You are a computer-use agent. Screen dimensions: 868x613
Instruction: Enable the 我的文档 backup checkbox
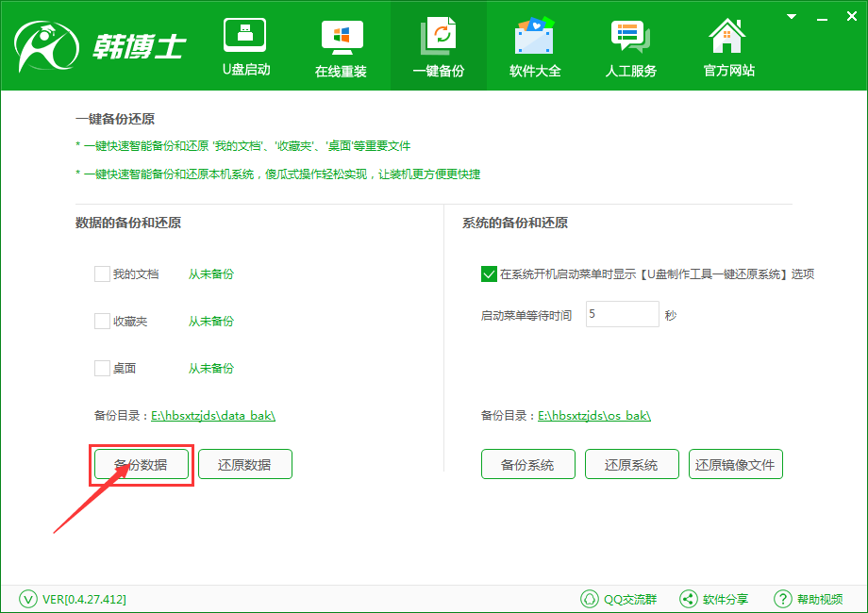102,273
